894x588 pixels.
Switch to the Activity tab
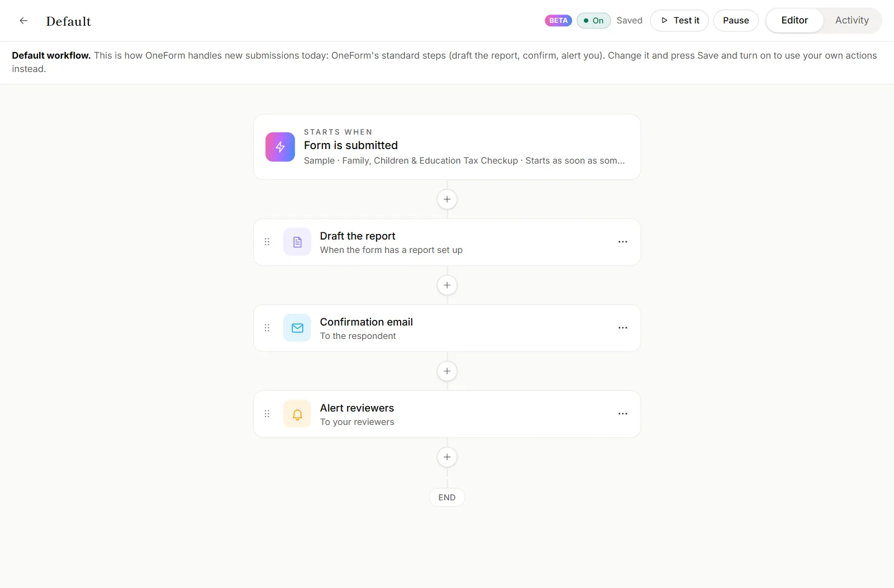(852, 20)
